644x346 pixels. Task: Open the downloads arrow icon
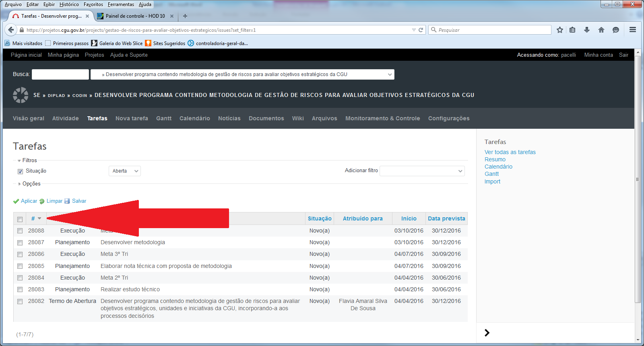click(587, 30)
